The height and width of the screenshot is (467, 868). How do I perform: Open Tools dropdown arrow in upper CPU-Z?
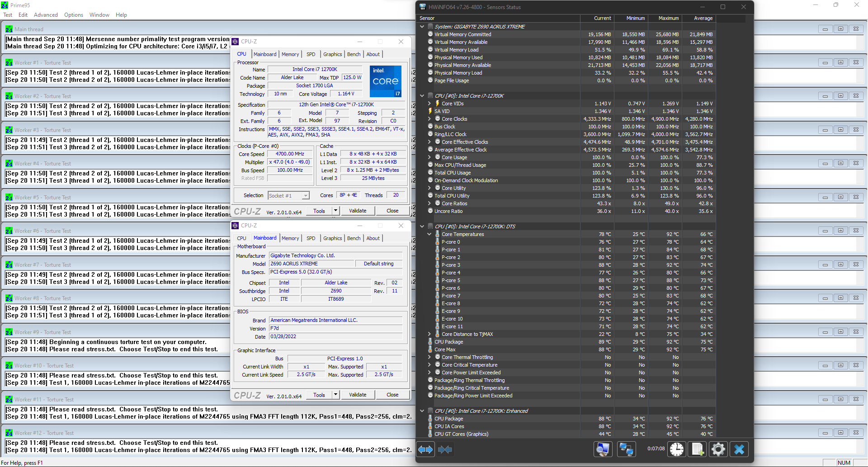[x=335, y=211]
